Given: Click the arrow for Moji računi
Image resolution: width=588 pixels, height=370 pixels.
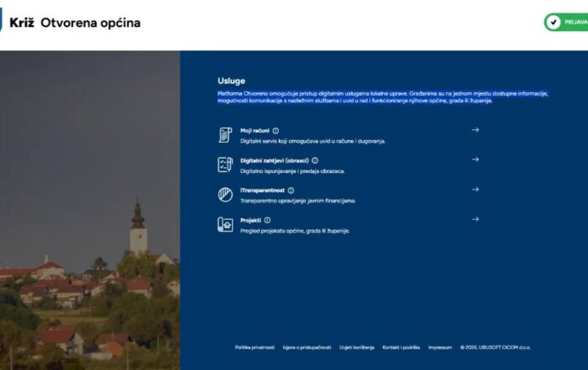Looking at the screenshot, I should 475,130.
